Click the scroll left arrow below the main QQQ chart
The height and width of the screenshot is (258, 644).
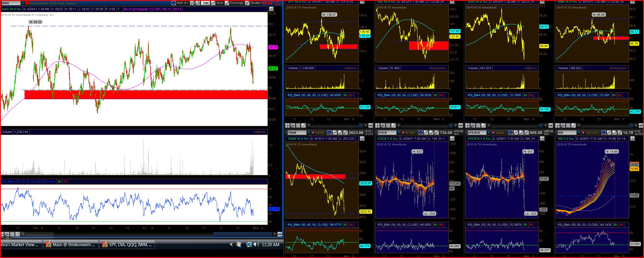tap(23, 234)
